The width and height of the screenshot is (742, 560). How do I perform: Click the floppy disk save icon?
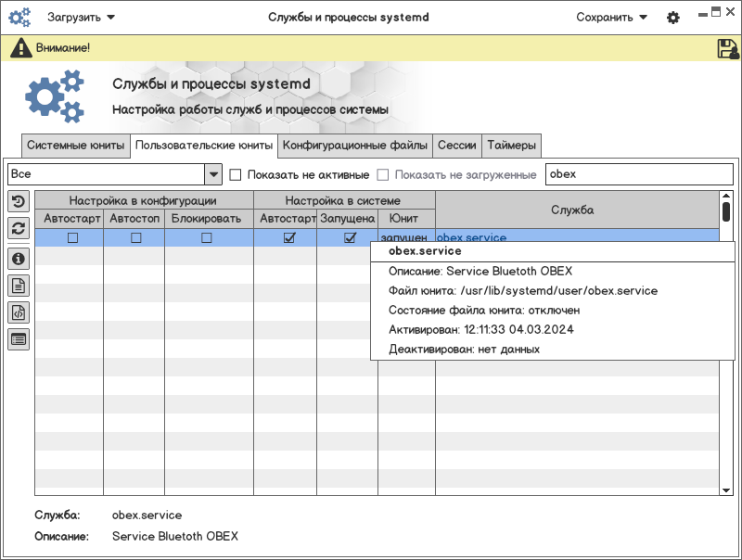pos(728,49)
